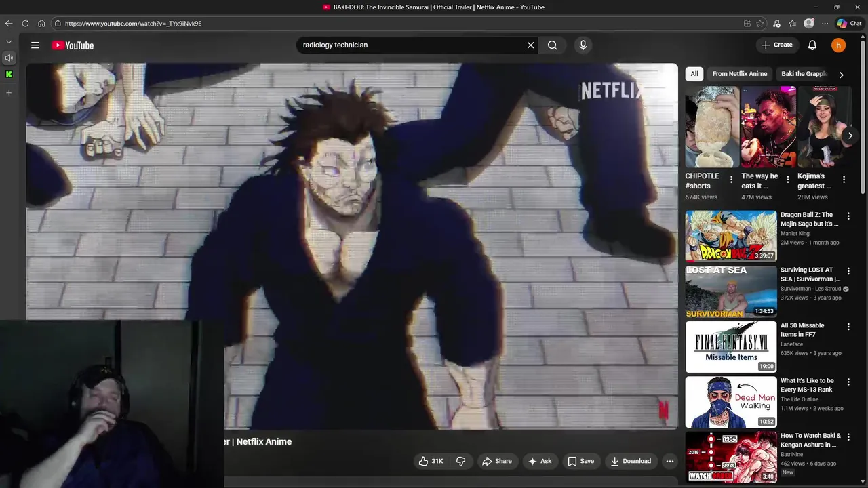The width and height of the screenshot is (868, 488).
Task: Start voice search with the microphone icon
Action: 583,45
